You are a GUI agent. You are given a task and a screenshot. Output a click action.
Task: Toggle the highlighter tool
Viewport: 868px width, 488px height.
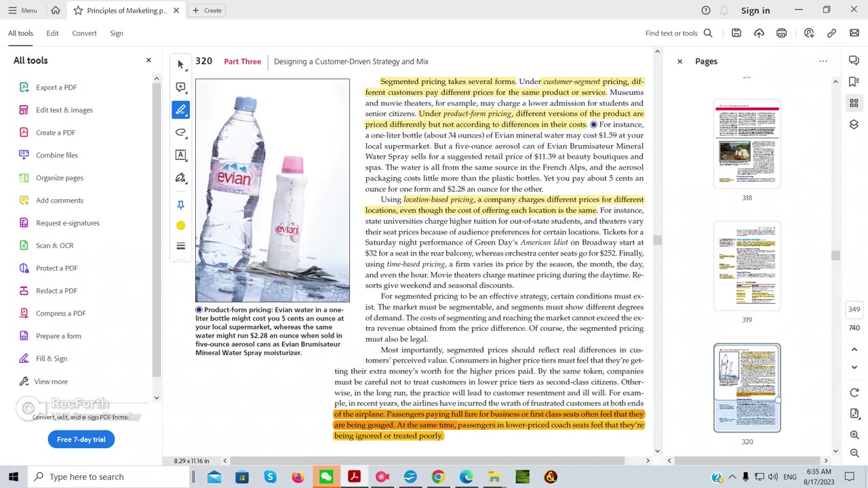tap(180, 110)
